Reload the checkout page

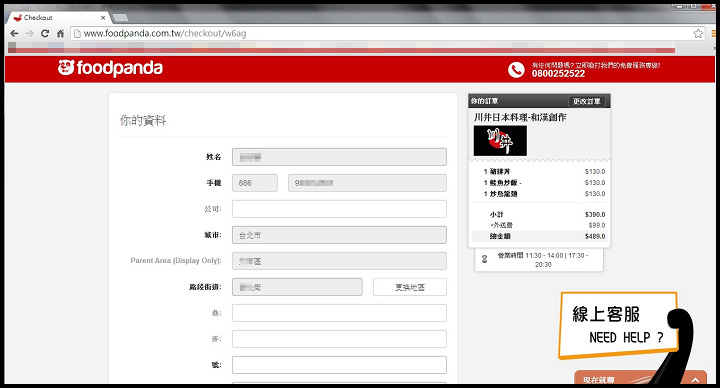click(45, 34)
